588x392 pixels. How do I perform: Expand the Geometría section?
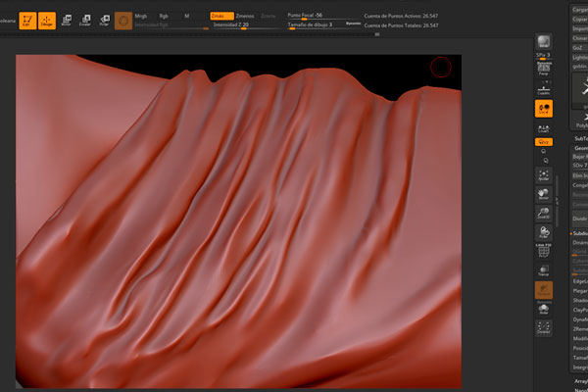tap(579, 147)
